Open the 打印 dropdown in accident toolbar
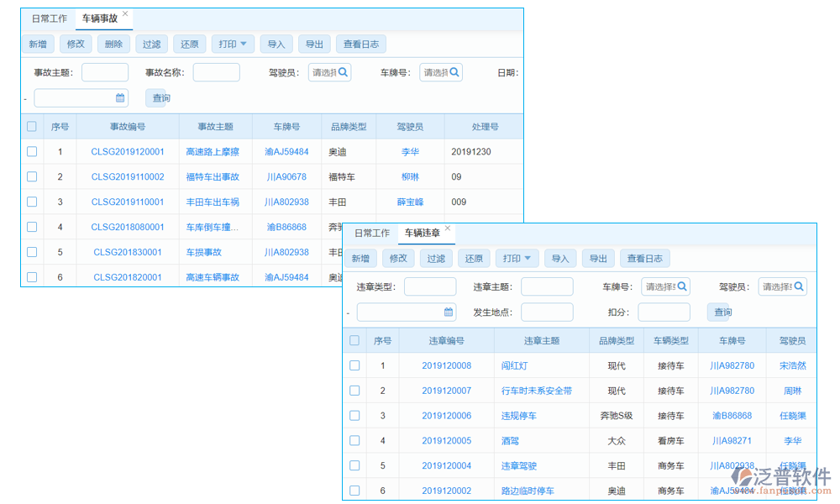This screenshot has width=840, height=504. 233,44
